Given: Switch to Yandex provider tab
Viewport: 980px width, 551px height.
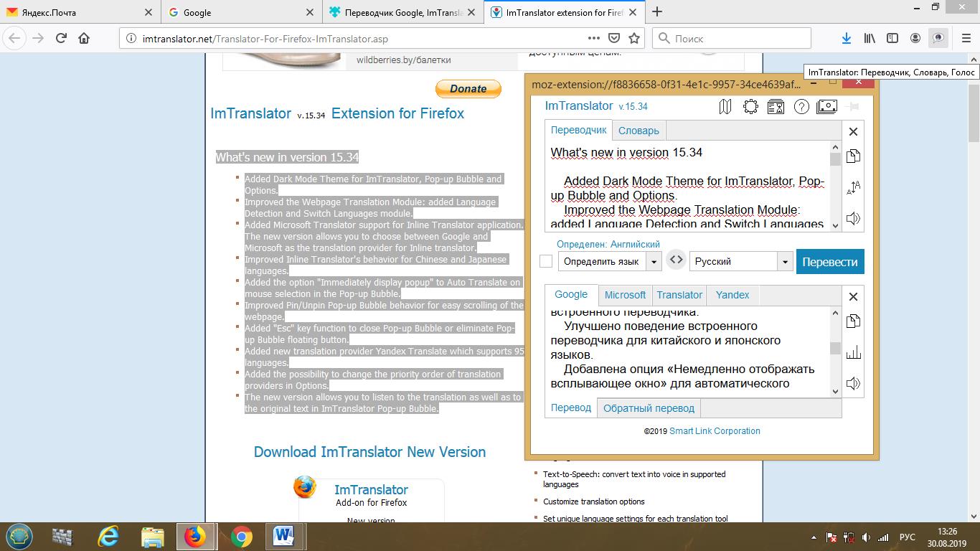Looking at the screenshot, I should click(x=732, y=295).
